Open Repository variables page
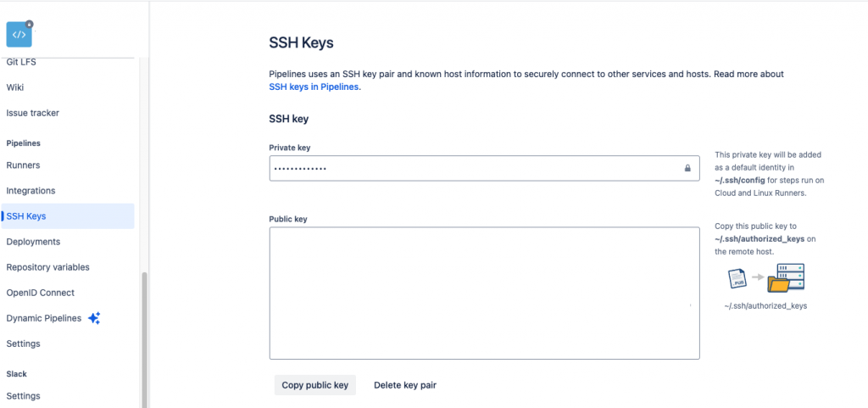 [x=47, y=267]
